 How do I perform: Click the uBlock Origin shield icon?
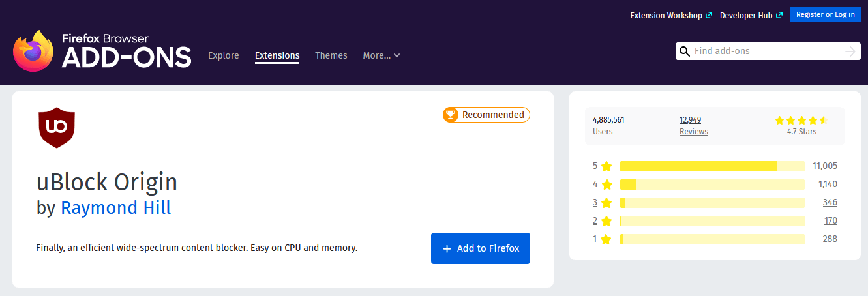point(57,127)
